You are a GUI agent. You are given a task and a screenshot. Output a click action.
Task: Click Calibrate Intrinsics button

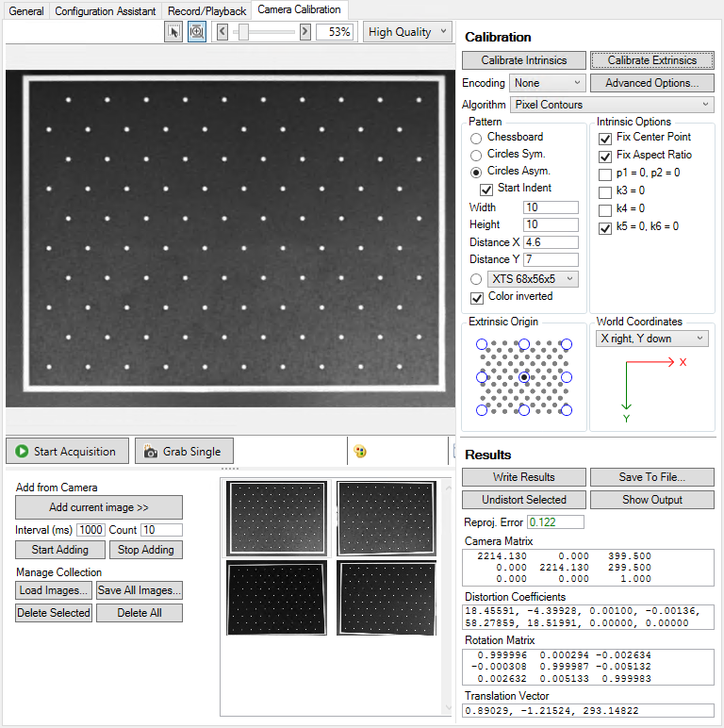coord(524,60)
